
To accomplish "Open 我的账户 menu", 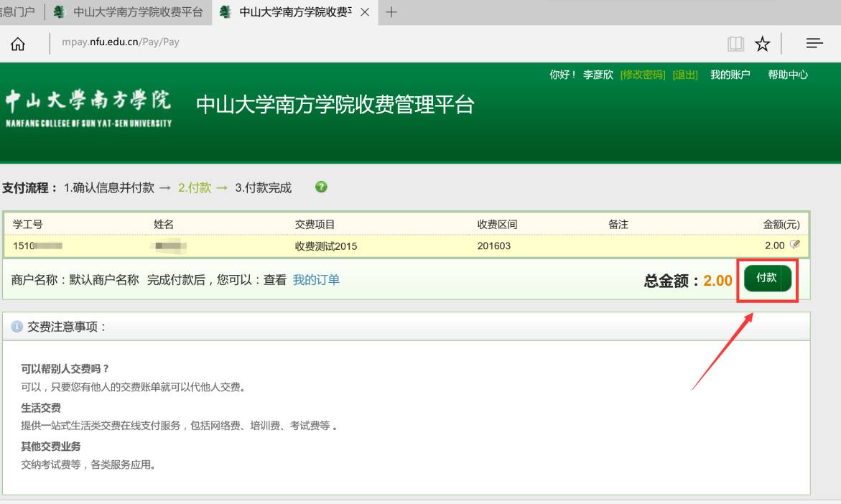I will pos(730,75).
